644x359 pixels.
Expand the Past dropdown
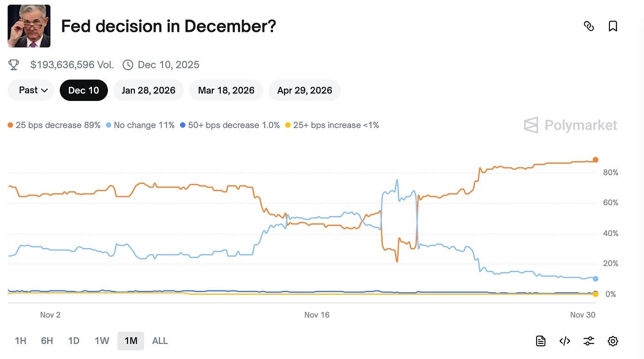(x=31, y=90)
